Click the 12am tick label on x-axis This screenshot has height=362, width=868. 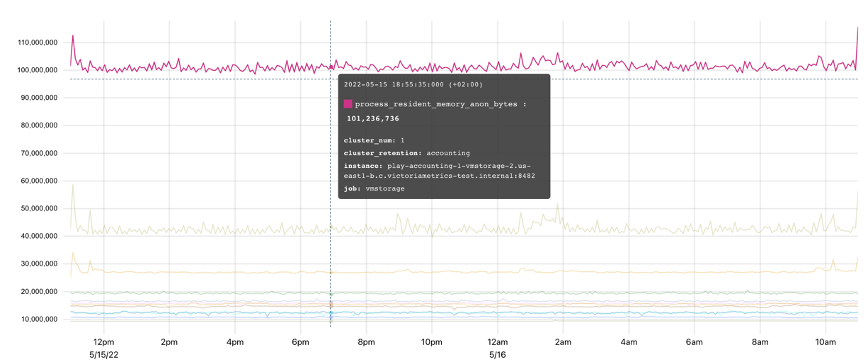click(498, 342)
